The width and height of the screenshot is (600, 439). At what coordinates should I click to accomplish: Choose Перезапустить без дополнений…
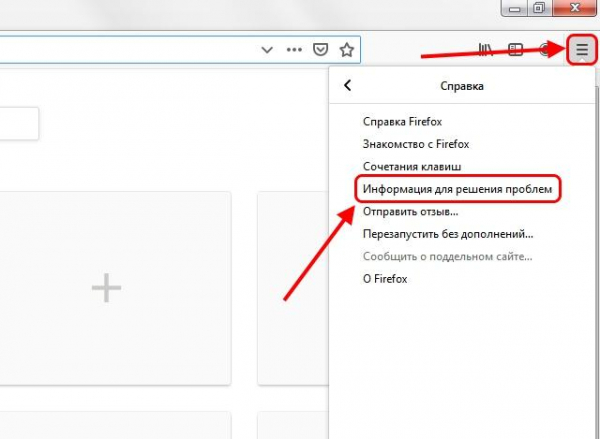(x=448, y=234)
